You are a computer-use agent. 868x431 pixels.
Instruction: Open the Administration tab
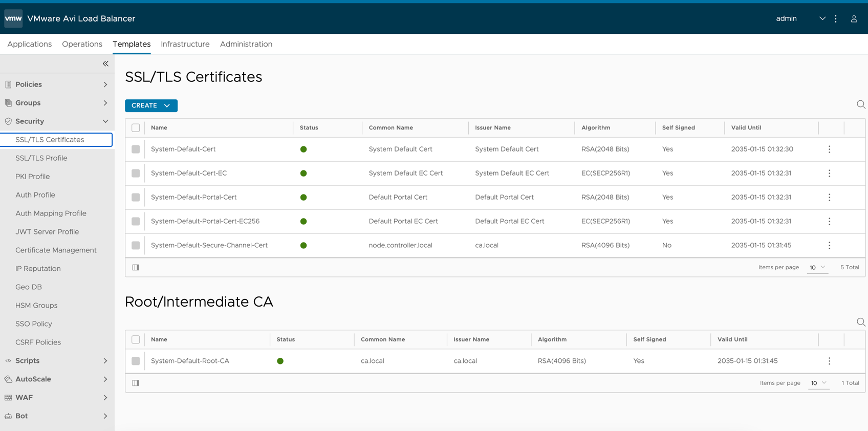tap(246, 44)
